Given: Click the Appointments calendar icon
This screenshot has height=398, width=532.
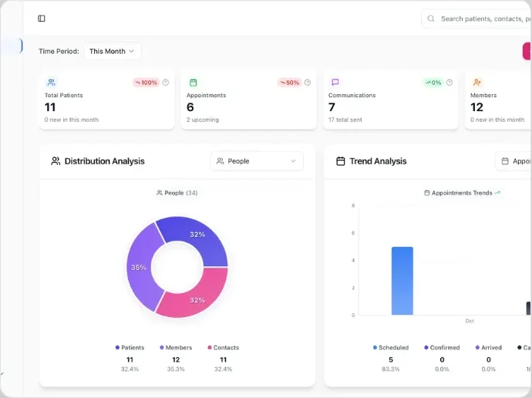Looking at the screenshot, I should tap(193, 82).
